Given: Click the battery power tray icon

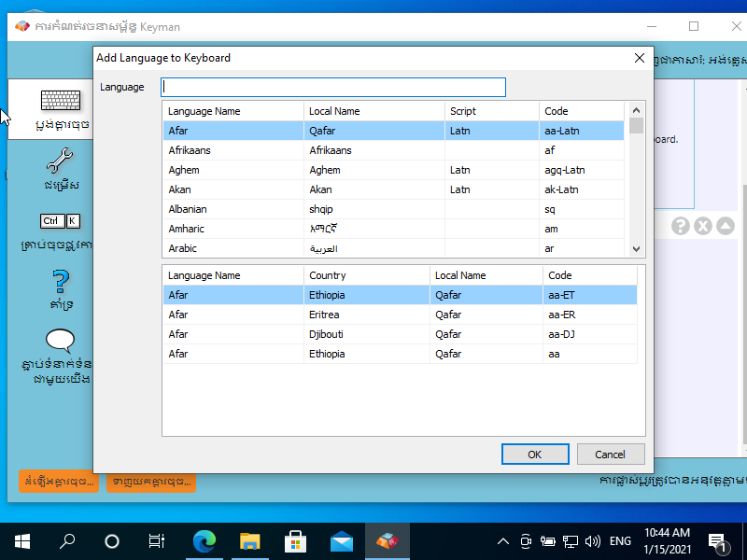Looking at the screenshot, I should (x=548, y=541).
